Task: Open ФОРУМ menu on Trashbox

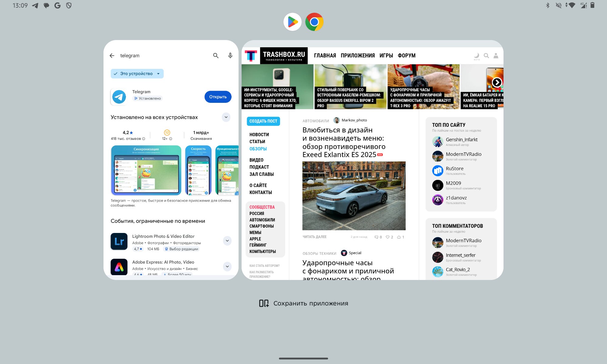Action: coord(406,56)
